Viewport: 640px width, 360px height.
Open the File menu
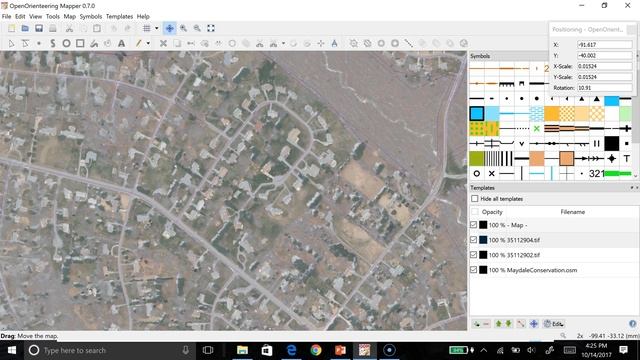click(7, 16)
